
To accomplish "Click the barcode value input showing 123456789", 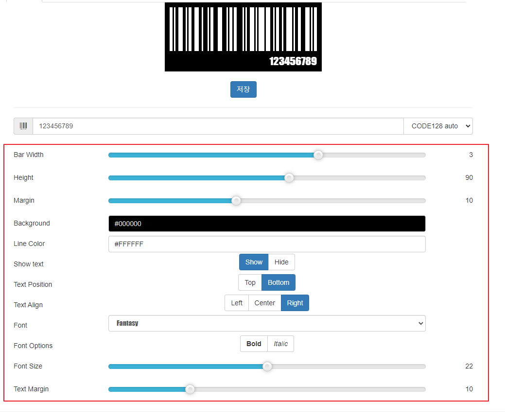I will tap(218, 126).
